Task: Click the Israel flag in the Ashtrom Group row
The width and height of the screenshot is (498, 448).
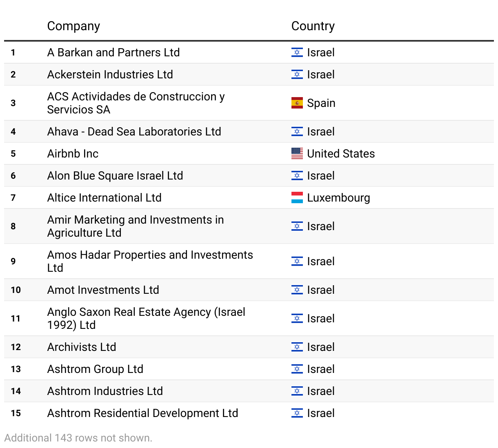Action: click(297, 369)
